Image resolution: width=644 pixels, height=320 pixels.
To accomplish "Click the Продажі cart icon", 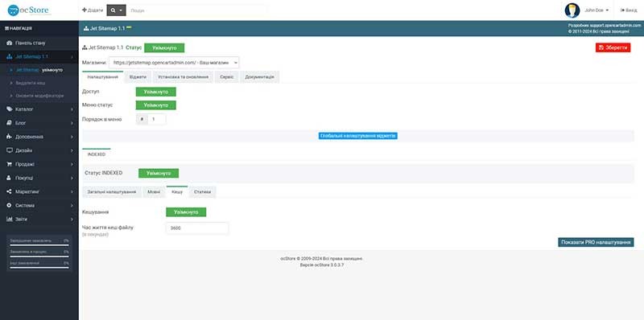I will 10,164.
